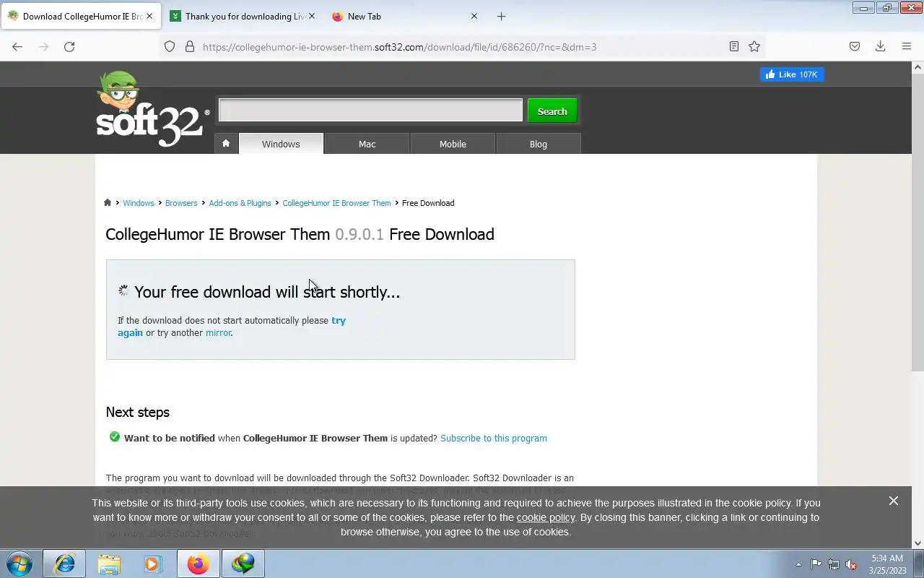Click the green checkmark notification icon
The width and height of the screenshot is (924, 578).
(114, 437)
